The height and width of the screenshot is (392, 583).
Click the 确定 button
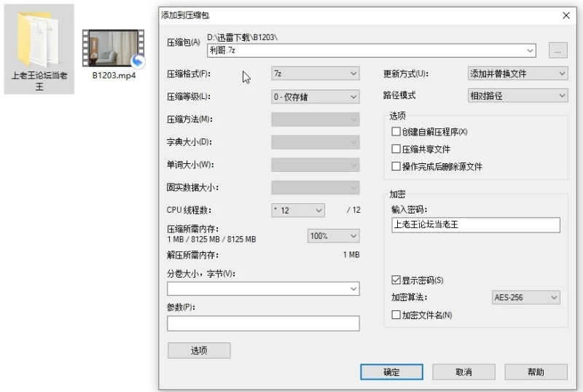(392, 372)
